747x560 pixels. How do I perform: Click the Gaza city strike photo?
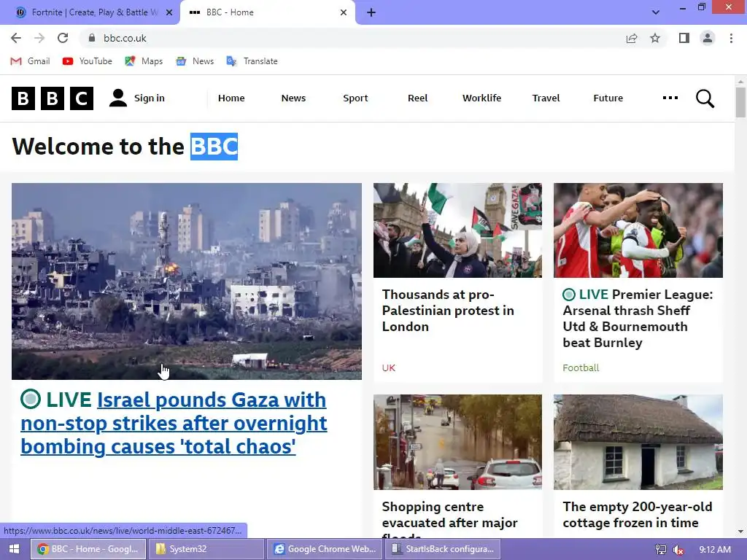(x=187, y=281)
